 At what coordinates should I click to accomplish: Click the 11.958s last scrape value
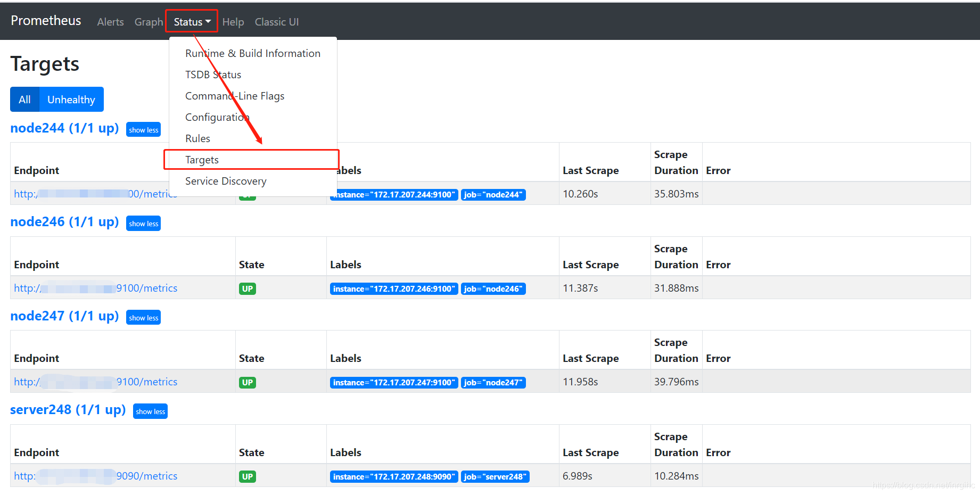tap(580, 382)
